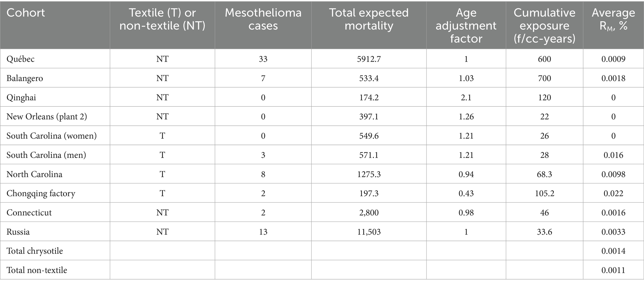The width and height of the screenshot is (644, 285).
Task: Click the Balangero row label
Action: [x=25, y=78]
